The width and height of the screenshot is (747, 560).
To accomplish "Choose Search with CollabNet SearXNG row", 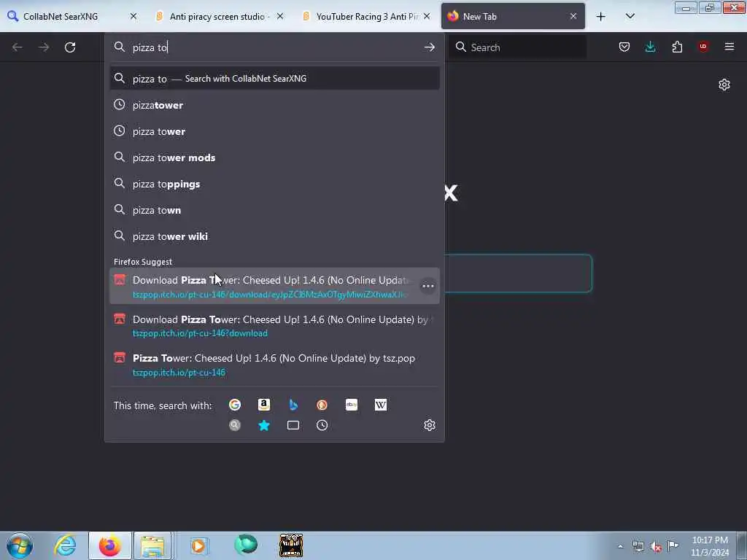I will [274, 79].
